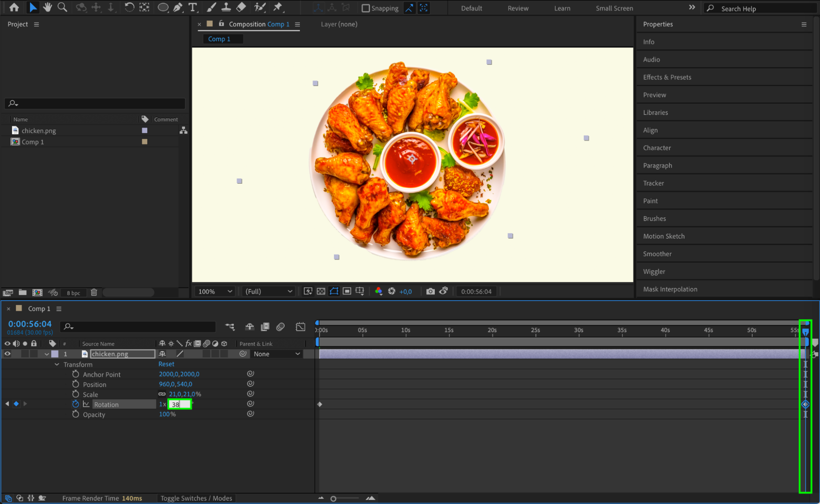
Task: Select the Hand tool
Action: (48, 7)
